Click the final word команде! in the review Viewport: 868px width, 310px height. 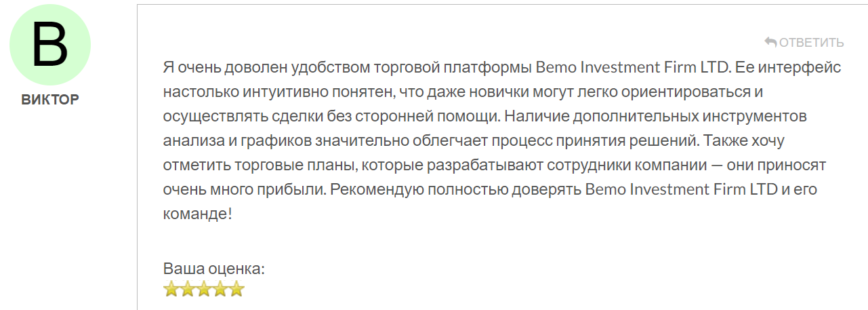pos(198,214)
